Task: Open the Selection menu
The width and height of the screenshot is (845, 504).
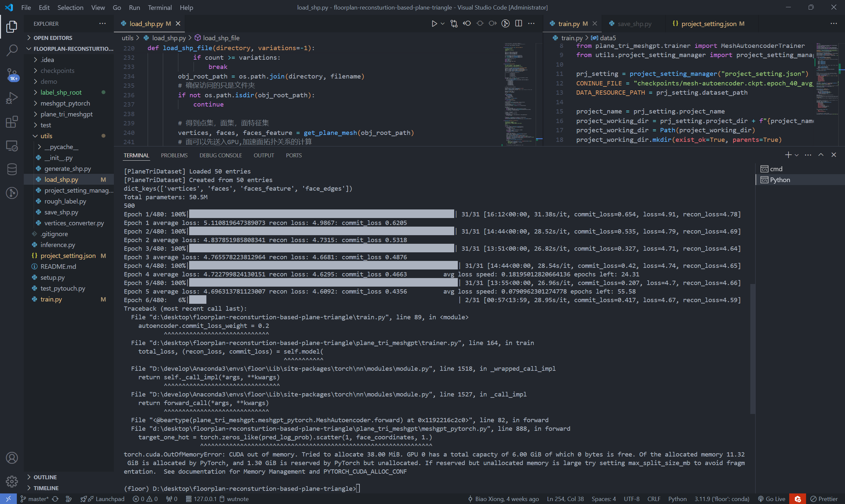Action: coord(70,8)
